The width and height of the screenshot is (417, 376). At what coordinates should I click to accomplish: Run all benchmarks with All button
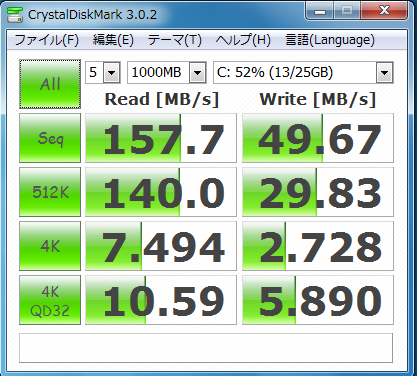(x=50, y=84)
